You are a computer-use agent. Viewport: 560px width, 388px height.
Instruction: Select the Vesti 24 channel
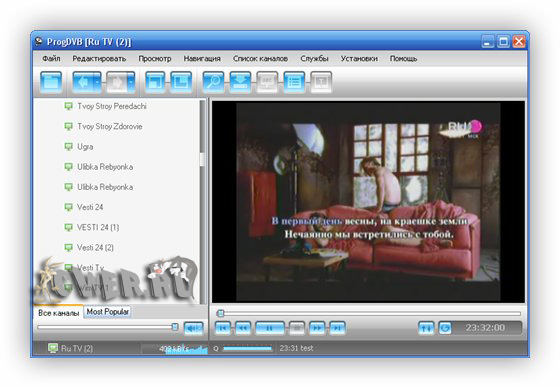(x=90, y=207)
